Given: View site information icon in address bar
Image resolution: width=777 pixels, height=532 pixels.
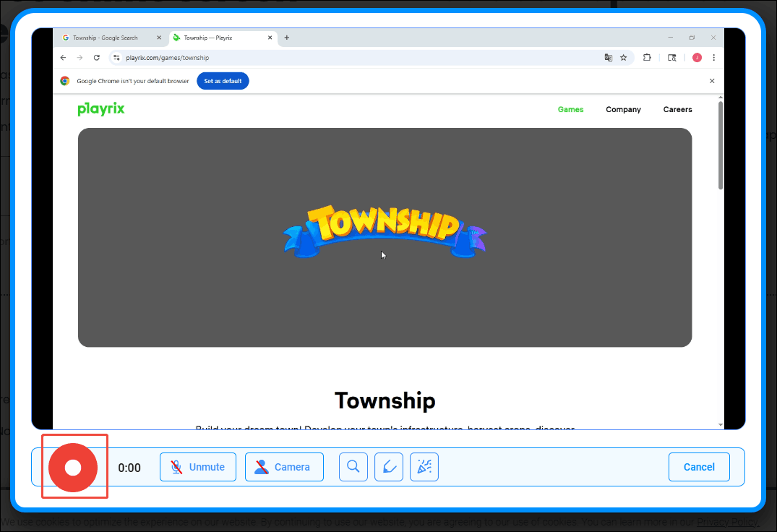Looking at the screenshot, I should point(116,57).
